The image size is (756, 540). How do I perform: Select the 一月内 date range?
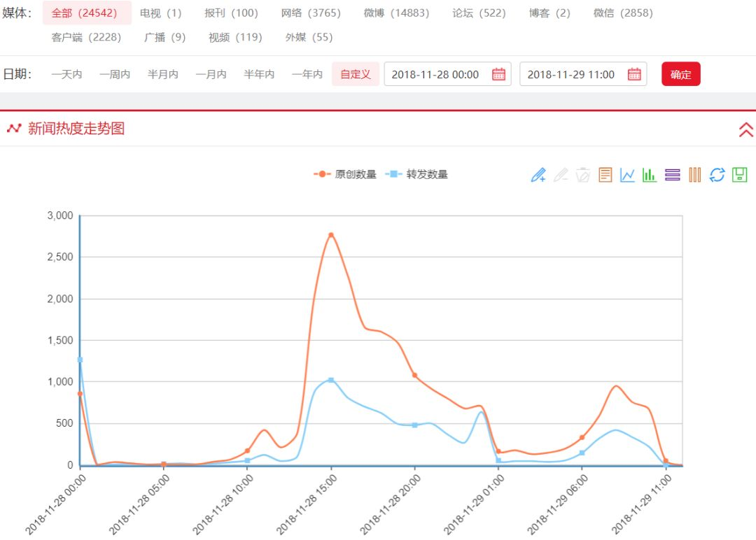pos(211,74)
